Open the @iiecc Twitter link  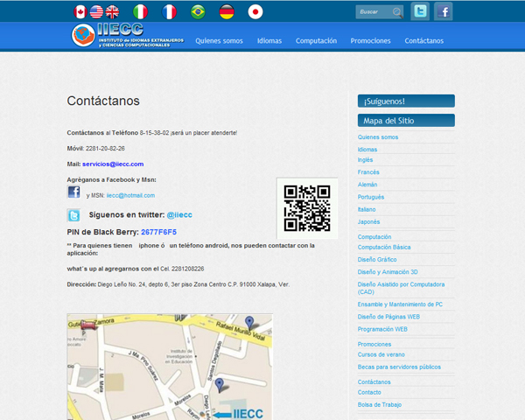coord(179,214)
